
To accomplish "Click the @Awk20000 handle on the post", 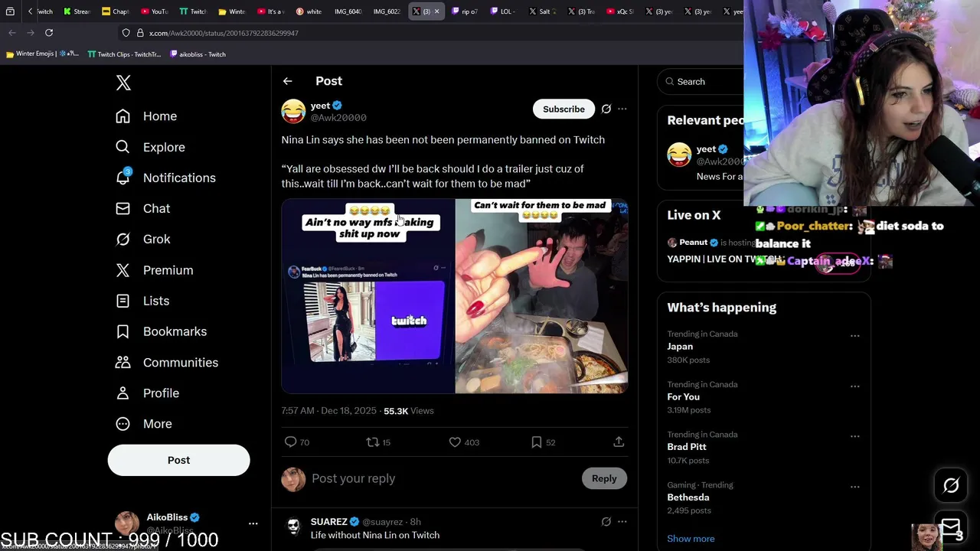I will click(x=338, y=118).
